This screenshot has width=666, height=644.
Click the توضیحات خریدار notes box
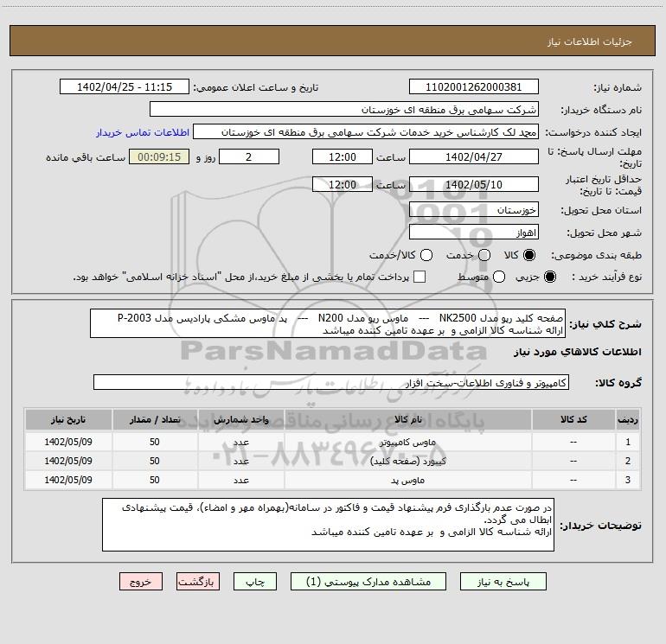[328, 525]
